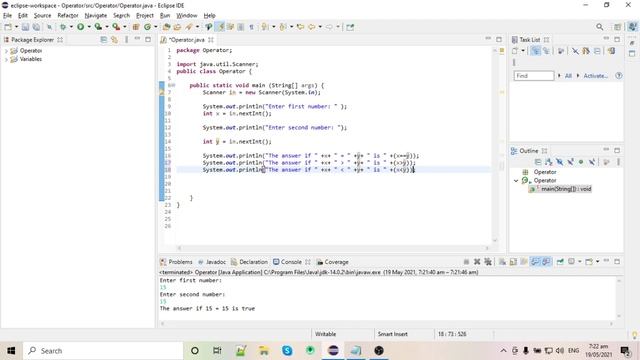Viewport: 640px width, 360px height.
Task: Open the Project menu
Action: 145,16
